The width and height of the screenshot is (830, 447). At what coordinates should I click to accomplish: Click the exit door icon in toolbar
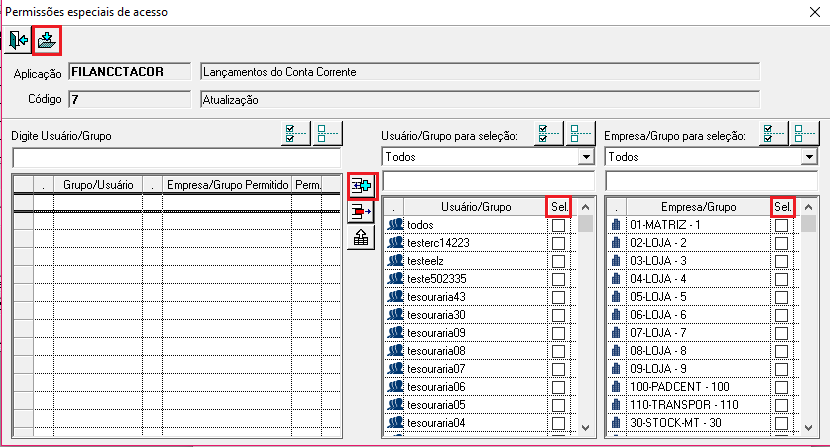click(x=17, y=40)
